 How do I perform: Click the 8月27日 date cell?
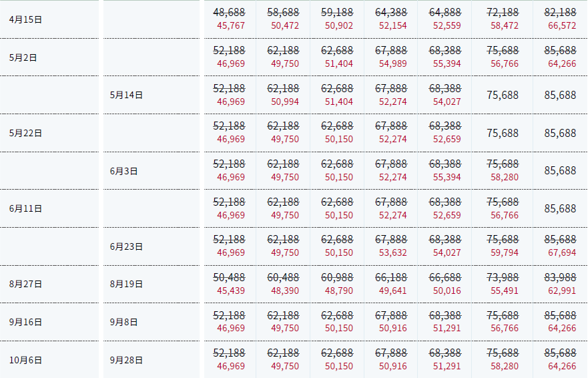coord(25,285)
